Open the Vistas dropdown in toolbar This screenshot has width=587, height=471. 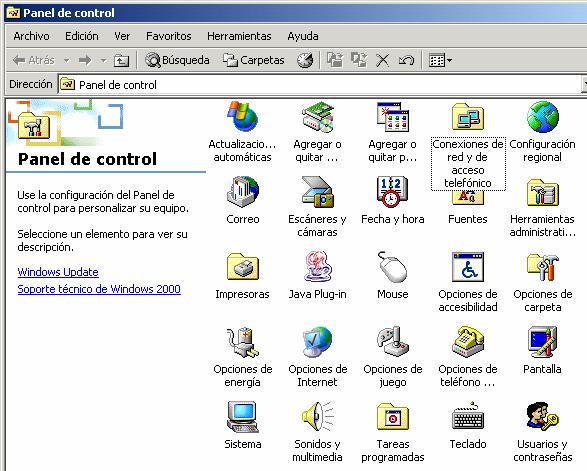[x=440, y=60]
